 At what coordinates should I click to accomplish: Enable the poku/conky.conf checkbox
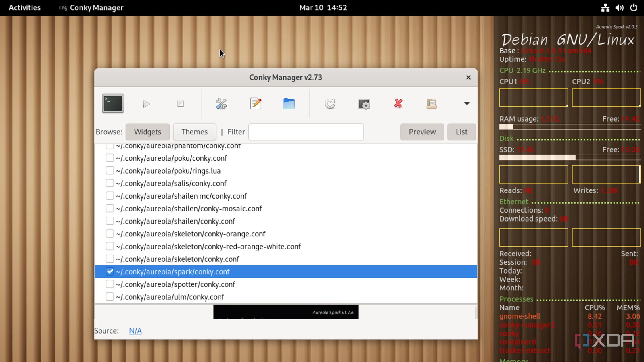click(110, 158)
